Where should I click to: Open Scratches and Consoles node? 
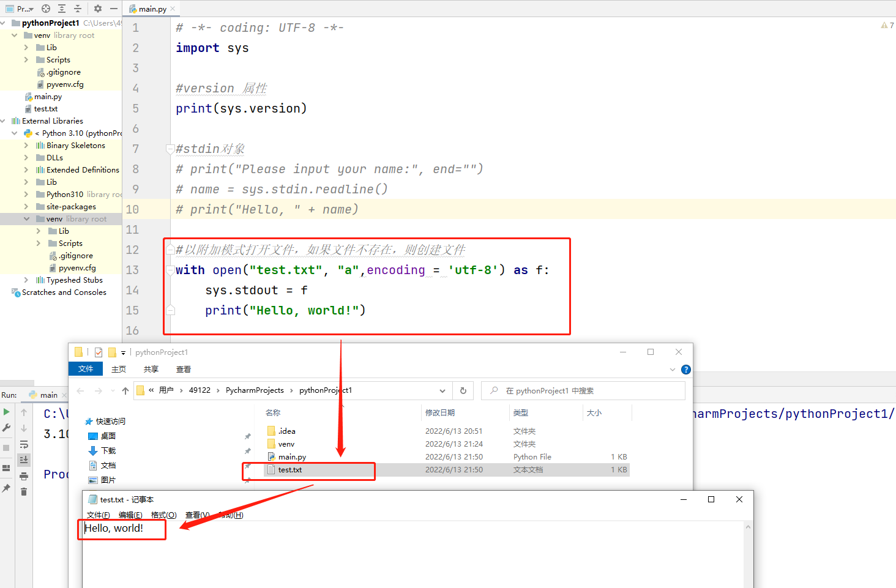[64, 292]
